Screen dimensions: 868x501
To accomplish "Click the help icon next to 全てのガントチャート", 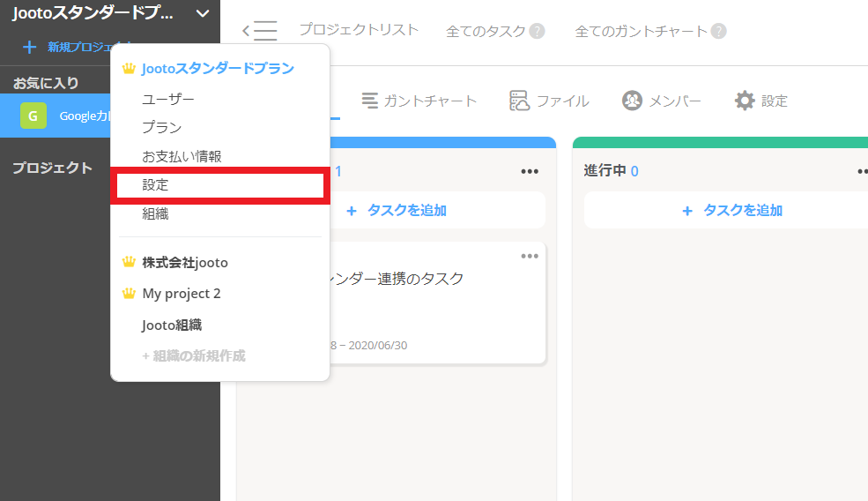I will (x=718, y=31).
